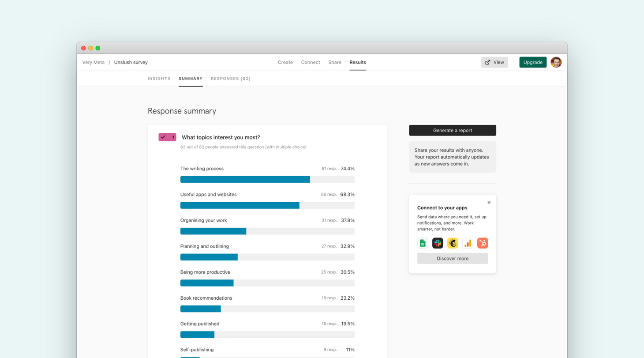Open the Results section

(x=358, y=62)
